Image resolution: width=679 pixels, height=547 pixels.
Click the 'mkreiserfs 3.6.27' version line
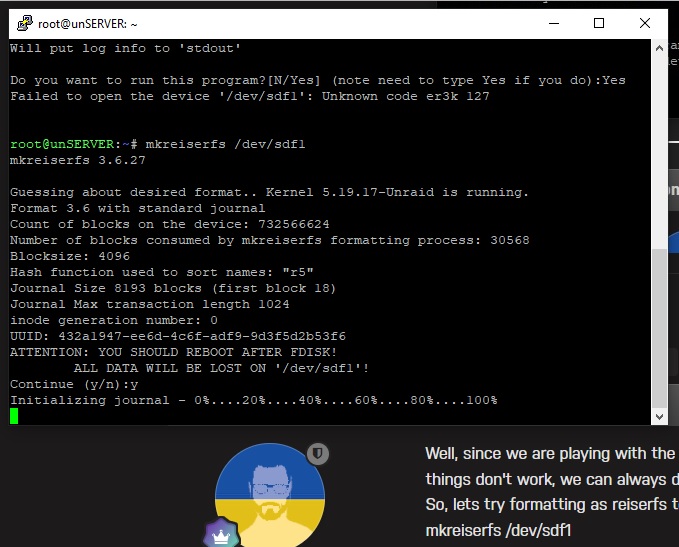(x=78, y=160)
